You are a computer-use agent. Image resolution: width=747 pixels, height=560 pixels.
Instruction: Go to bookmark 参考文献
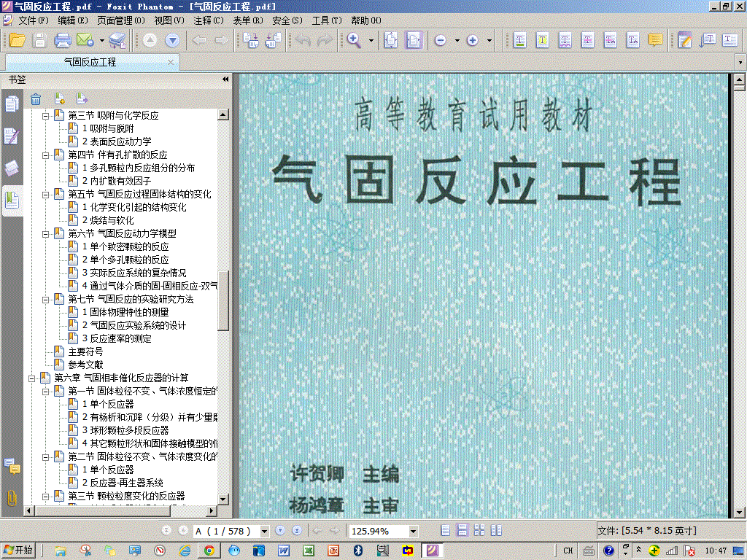pos(85,365)
